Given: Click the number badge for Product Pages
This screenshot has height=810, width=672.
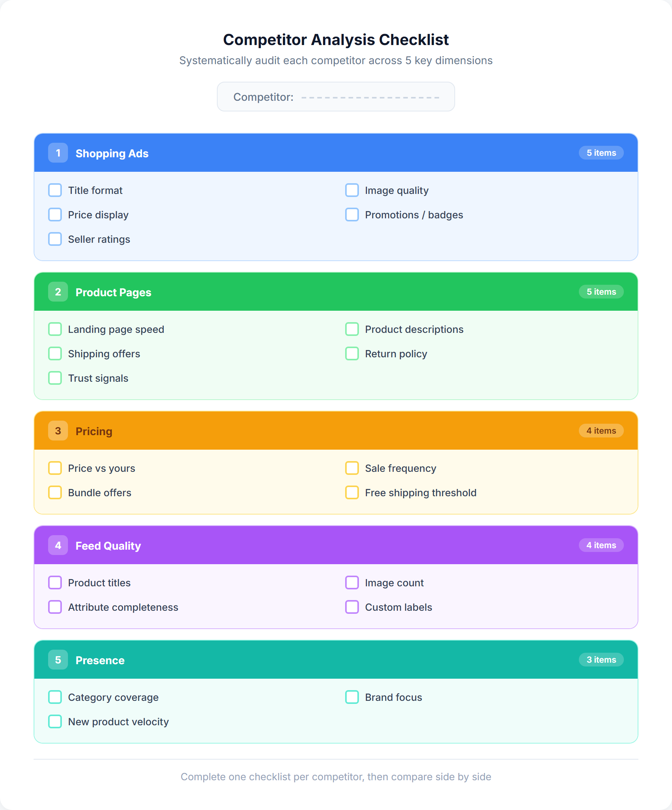Looking at the screenshot, I should 58,292.
